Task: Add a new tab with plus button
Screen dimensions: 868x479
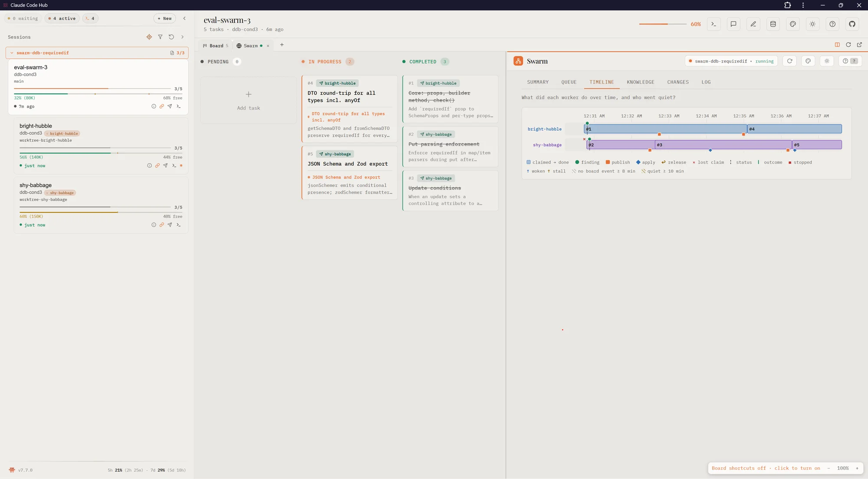Action: click(282, 45)
